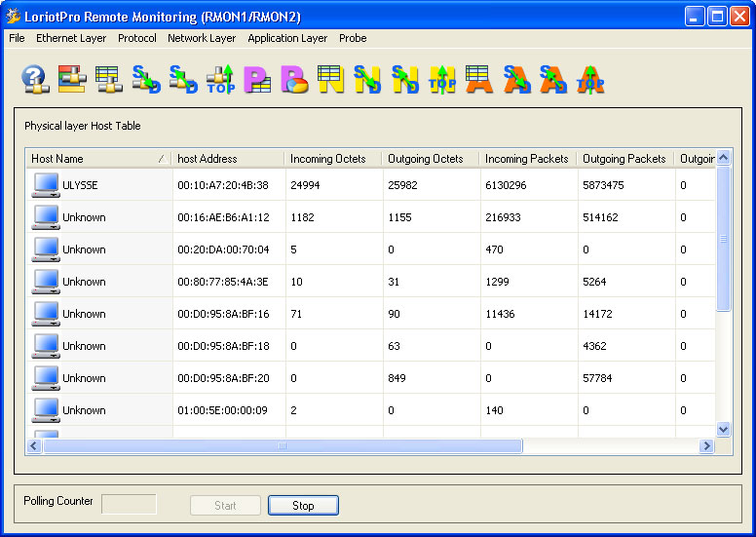Open the Ethernet host table toolbar icon
The width and height of the screenshot is (756, 537).
pos(72,79)
